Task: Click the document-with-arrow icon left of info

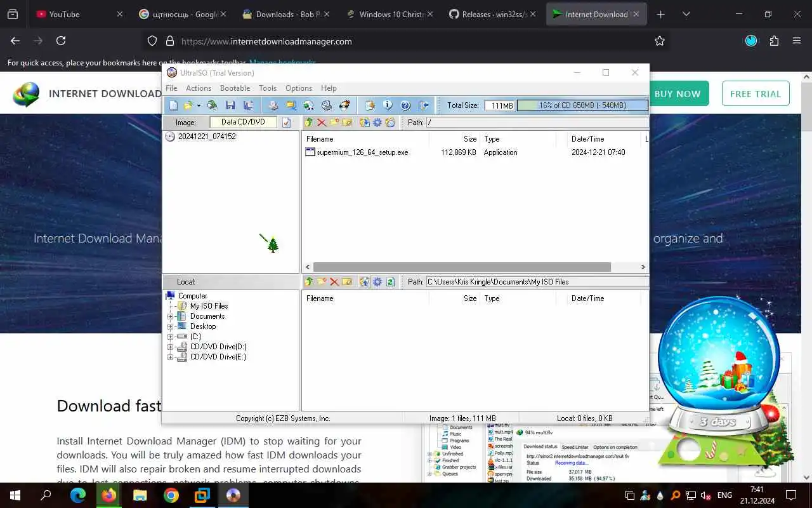Action: 370,105
